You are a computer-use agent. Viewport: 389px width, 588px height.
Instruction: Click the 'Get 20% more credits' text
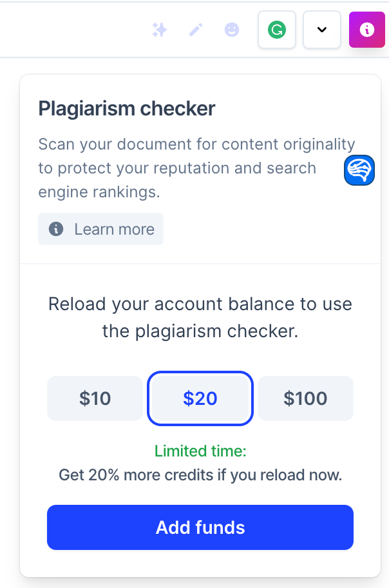coord(200,476)
